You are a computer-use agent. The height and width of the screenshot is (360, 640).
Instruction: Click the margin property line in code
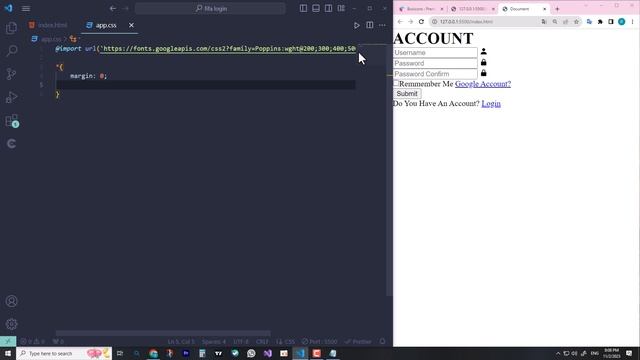tap(89, 76)
